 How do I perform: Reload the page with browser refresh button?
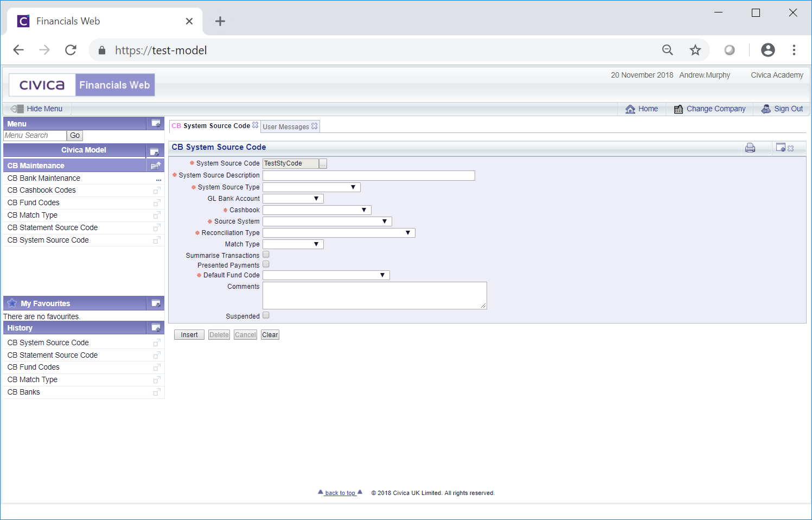(x=71, y=50)
